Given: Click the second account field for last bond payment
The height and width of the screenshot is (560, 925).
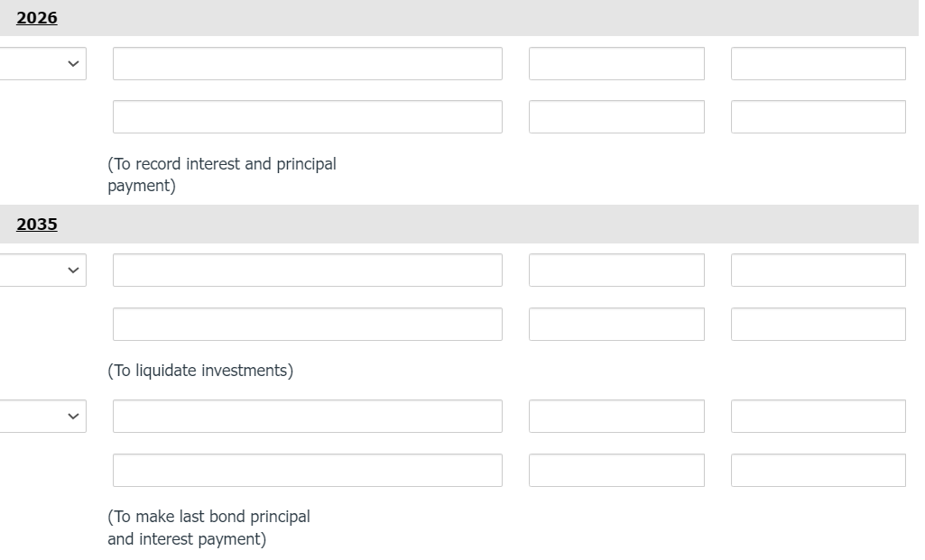Looking at the screenshot, I should (x=307, y=469).
